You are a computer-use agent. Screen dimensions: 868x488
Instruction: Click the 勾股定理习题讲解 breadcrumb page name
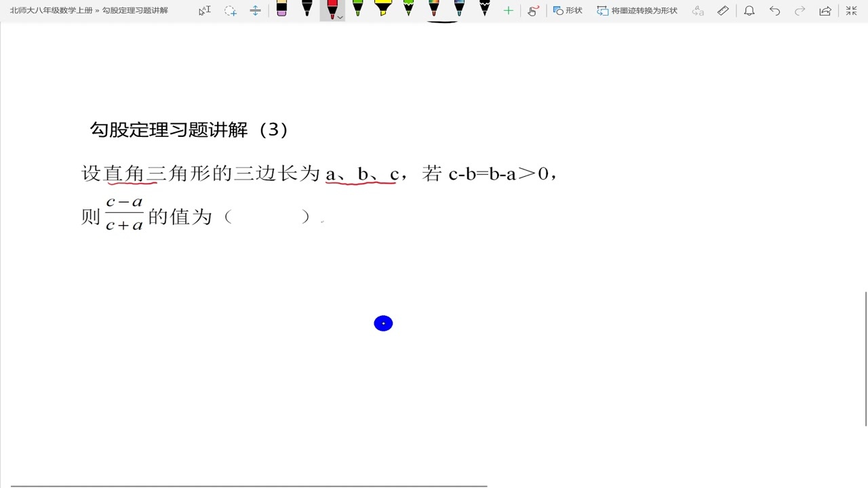pyautogui.click(x=135, y=11)
